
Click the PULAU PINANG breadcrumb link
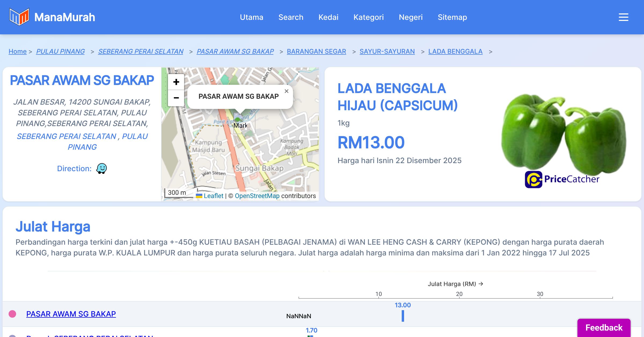tap(60, 51)
